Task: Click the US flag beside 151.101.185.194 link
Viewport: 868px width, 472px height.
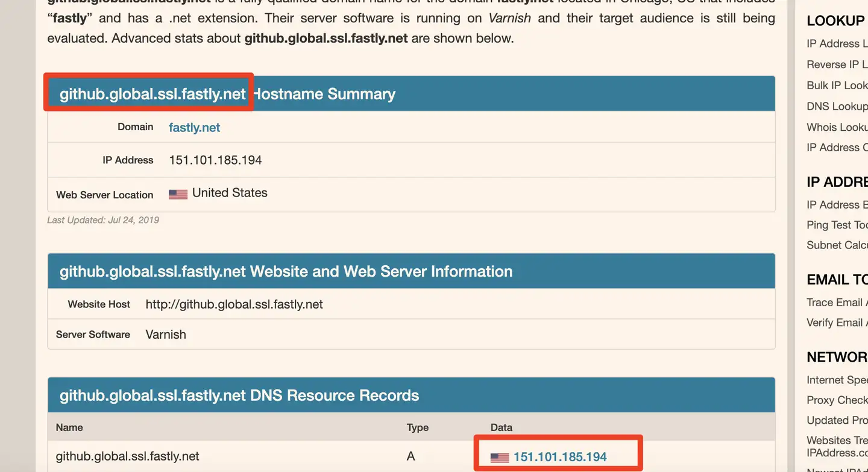Action: point(500,458)
